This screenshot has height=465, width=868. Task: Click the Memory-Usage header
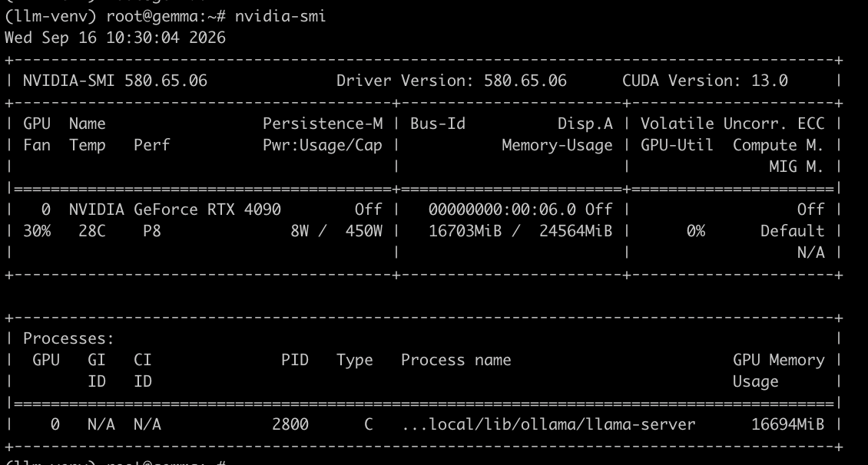coord(558,146)
